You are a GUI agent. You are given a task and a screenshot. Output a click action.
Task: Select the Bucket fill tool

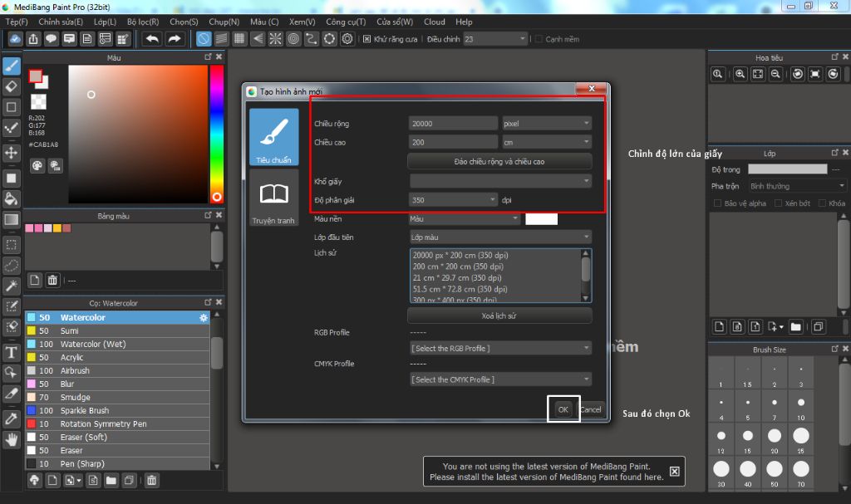12,198
